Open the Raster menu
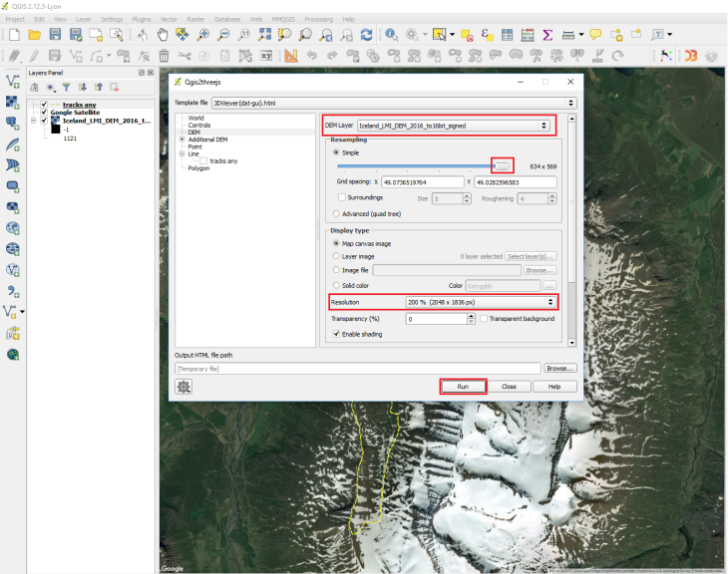Screen dimensions: 728x574 click(x=194, y=19)
